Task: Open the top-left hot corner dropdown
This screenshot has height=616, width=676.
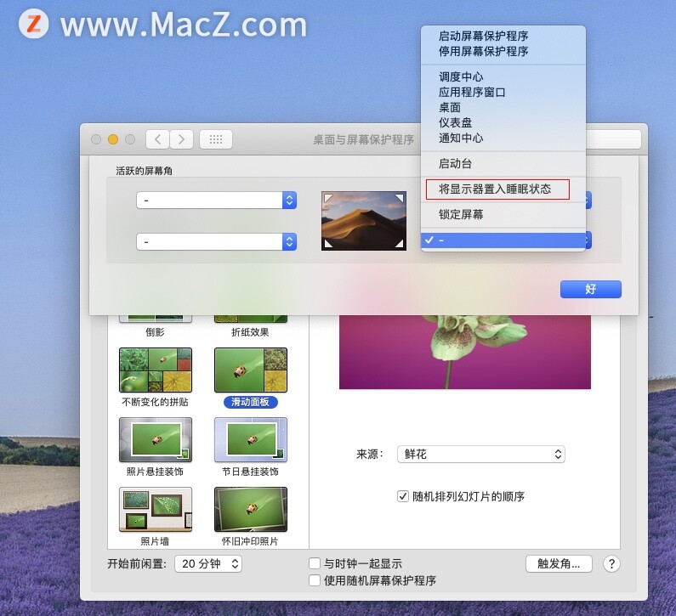Action: point(217,201)
